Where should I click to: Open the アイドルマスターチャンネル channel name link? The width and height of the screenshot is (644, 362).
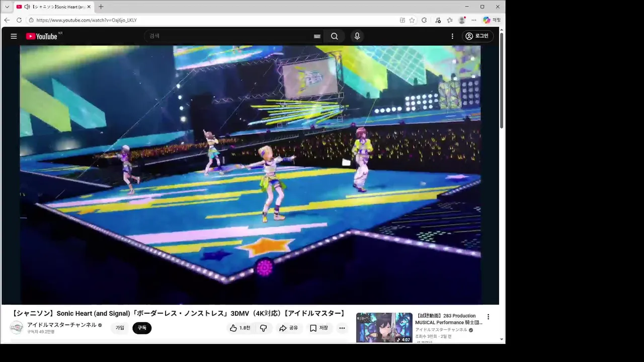[62, 325]
